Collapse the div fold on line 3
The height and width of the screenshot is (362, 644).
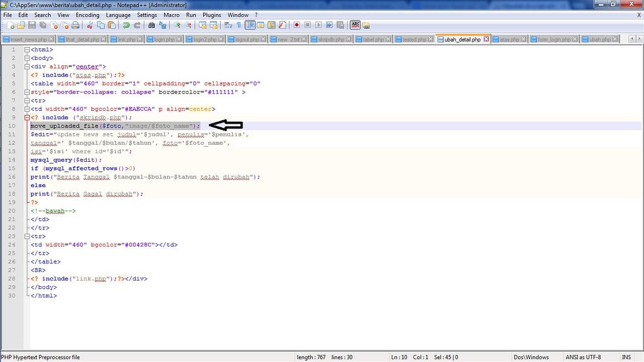click(27, 66)
